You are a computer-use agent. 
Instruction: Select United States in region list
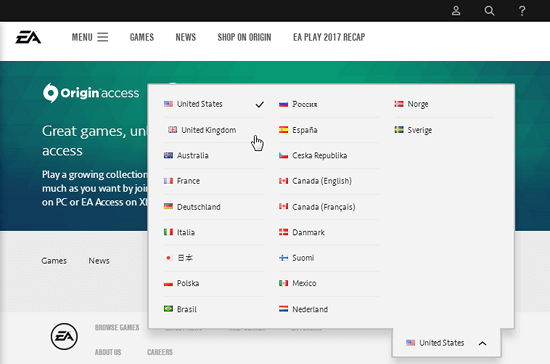214,104
